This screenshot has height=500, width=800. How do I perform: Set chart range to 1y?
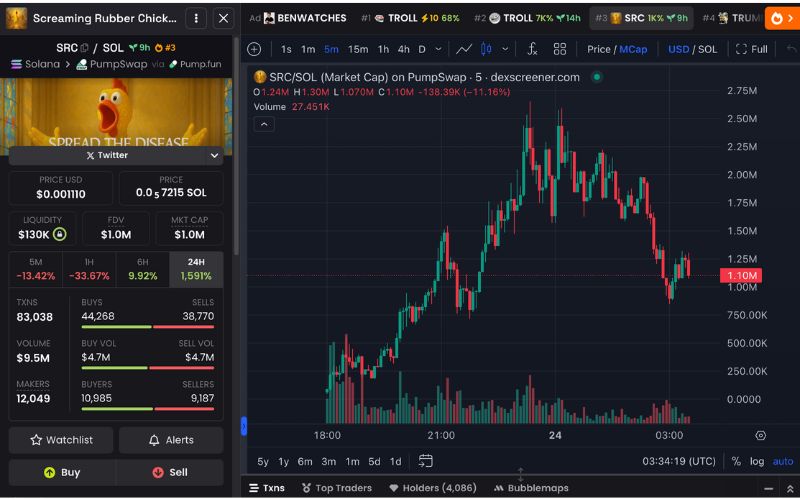284,461
